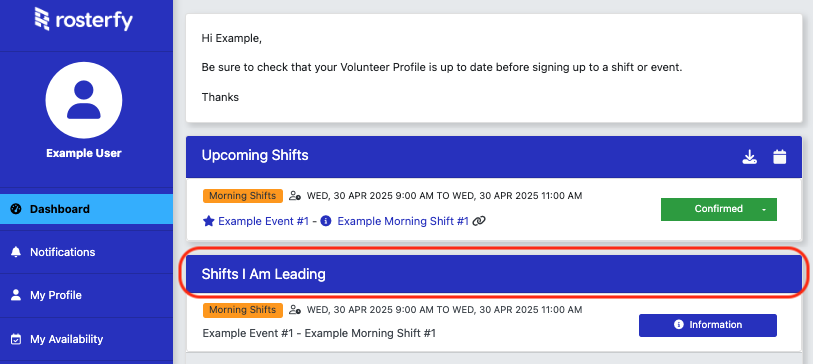Viewport: 813px width, 364px height.
Task: Click the star icon beside Example Event #1
Action: point(208,221)
